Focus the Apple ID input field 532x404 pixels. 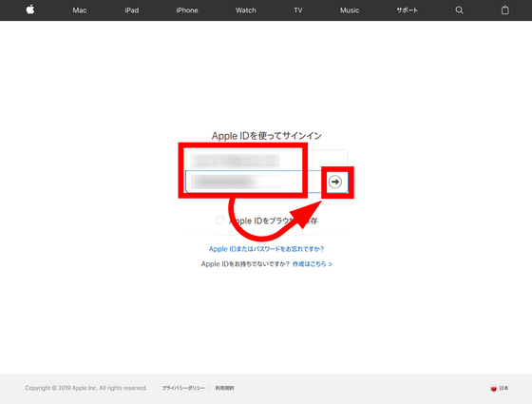click(266, 160)
